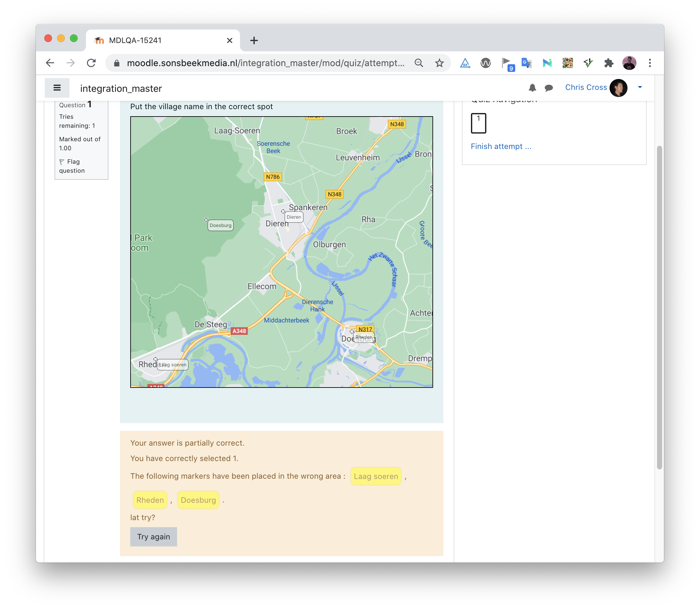
Task: Open the Google Translate extension
Action: point(526,63)
